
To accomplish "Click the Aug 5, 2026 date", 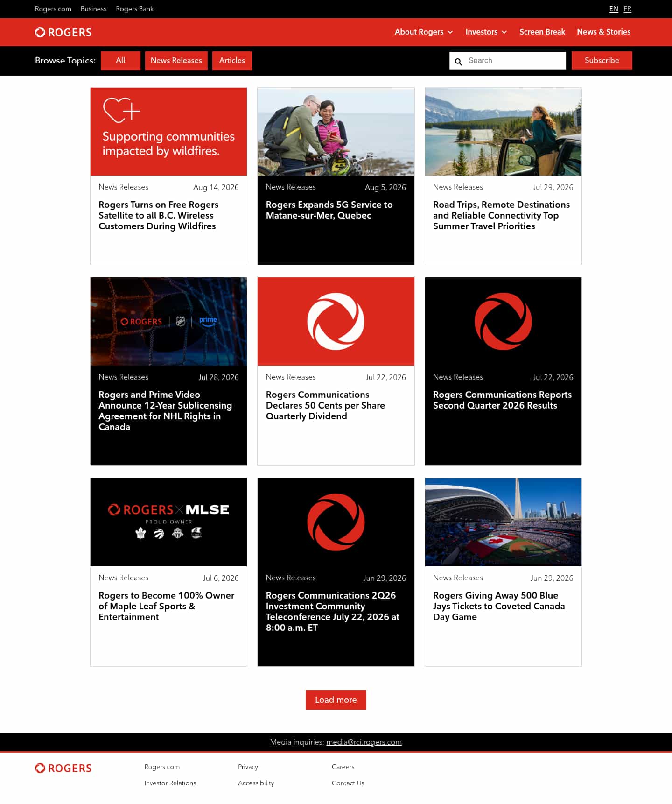I will (385, 187).
